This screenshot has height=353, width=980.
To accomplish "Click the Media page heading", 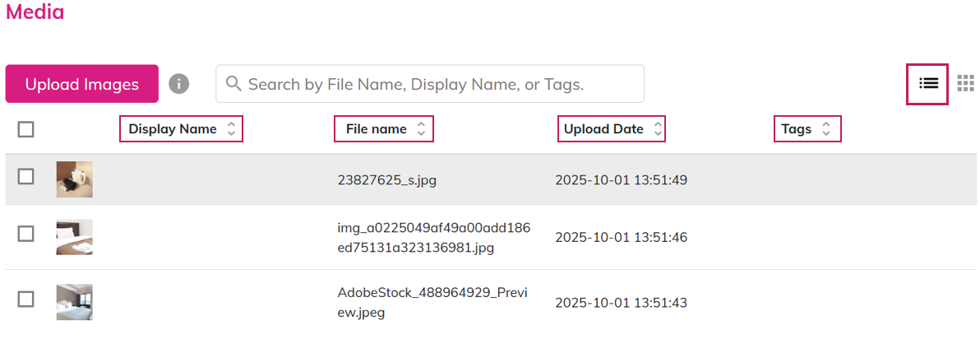I will [35, 12].
